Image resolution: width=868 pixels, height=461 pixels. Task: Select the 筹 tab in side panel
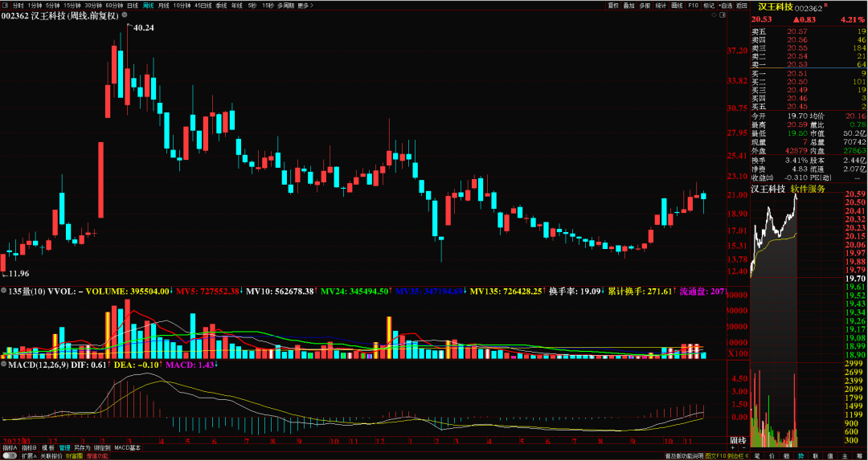click(x=860, y=456)
